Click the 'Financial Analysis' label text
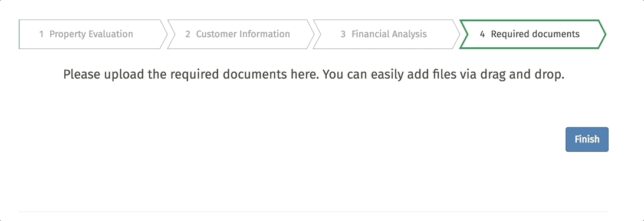Screen dimensions: 644x221 [x=389, y=34]
